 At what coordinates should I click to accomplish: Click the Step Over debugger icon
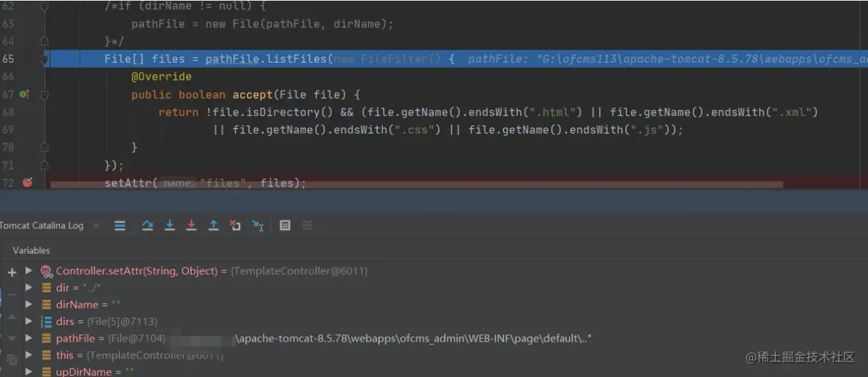pos(147,226)
